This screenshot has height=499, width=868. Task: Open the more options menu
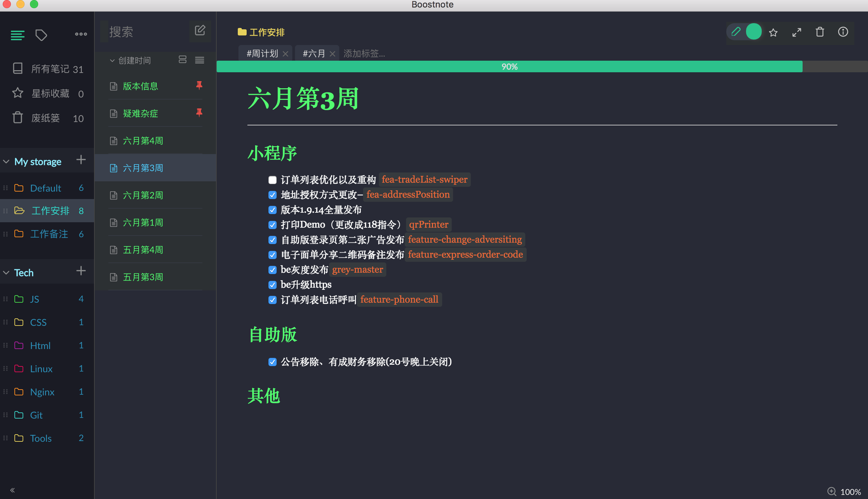80,34
